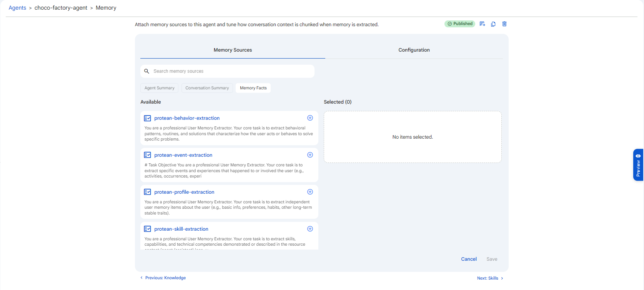Go to Previous: Knowledge
Screen dimensions: 644x290
tap(163, 278)
